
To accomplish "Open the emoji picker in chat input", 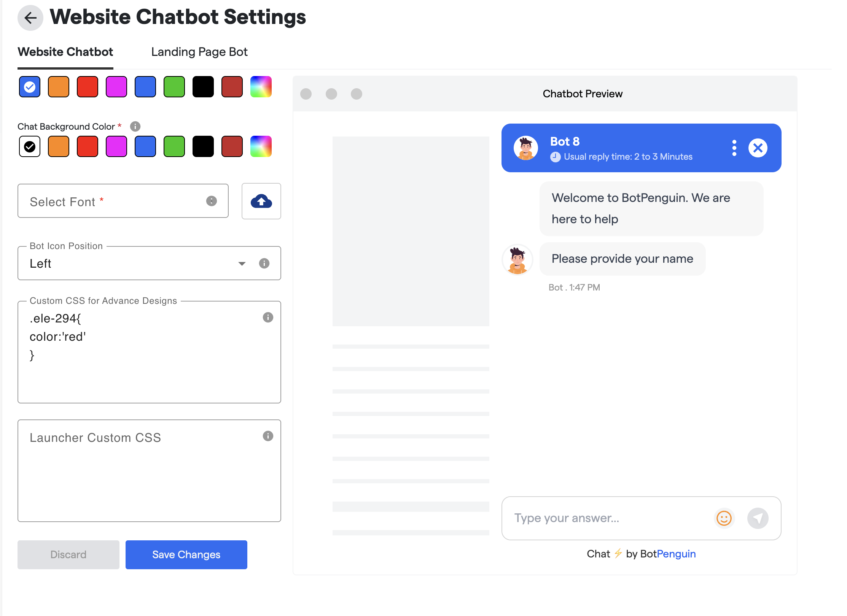I will tap(724, 518).
